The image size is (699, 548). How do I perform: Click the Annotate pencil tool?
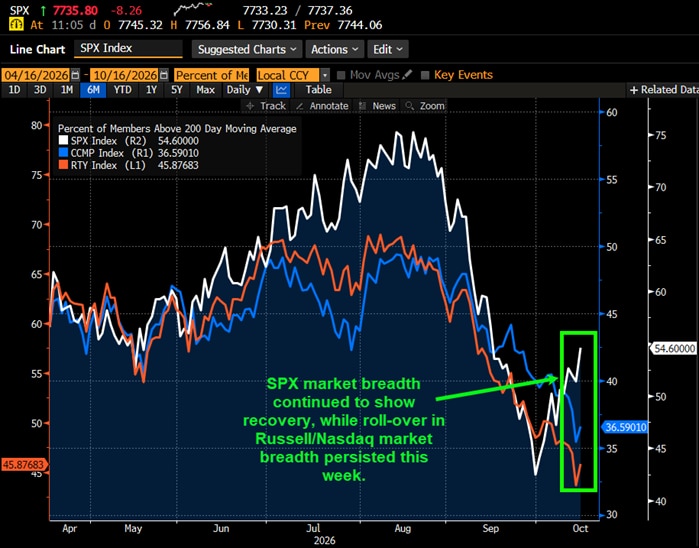click(x=322, y=106)
